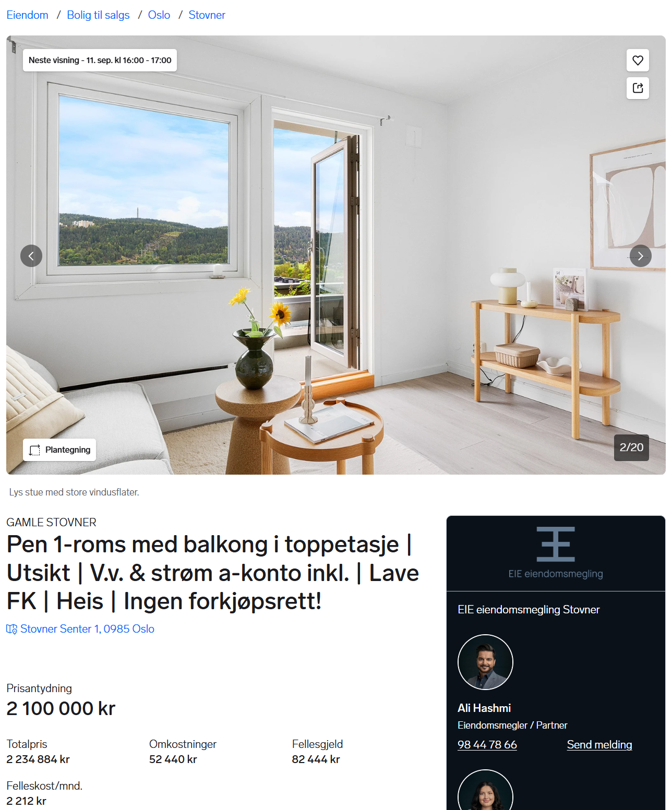This screenshot has width=672, height=810.
Task: Click Send melding to Ali Hashmi
Action: 599,745
